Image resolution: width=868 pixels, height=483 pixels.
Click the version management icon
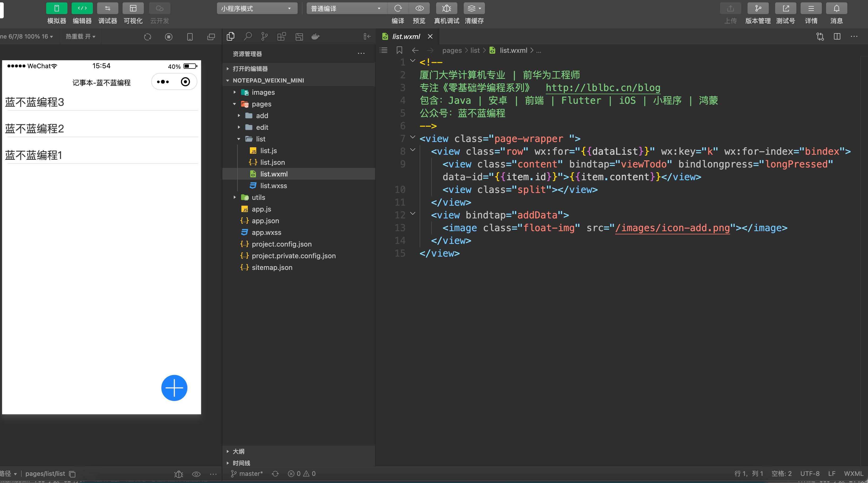[758, 8]
